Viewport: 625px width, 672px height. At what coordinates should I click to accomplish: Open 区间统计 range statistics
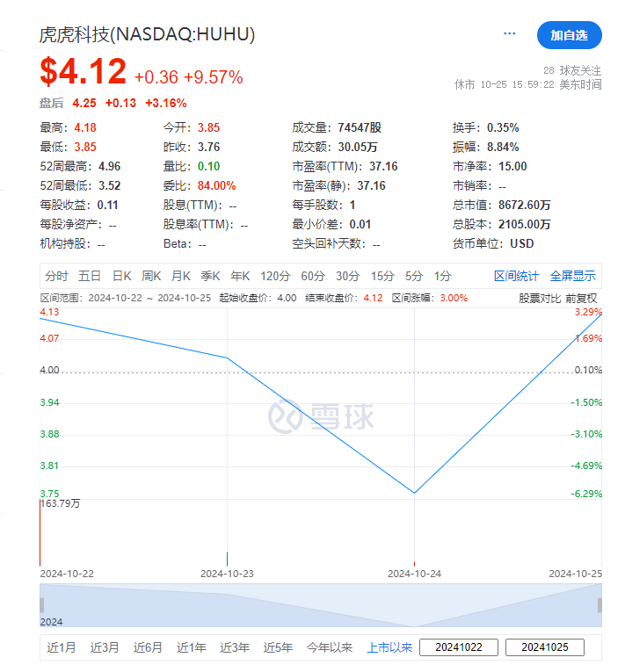coord(516,276)
